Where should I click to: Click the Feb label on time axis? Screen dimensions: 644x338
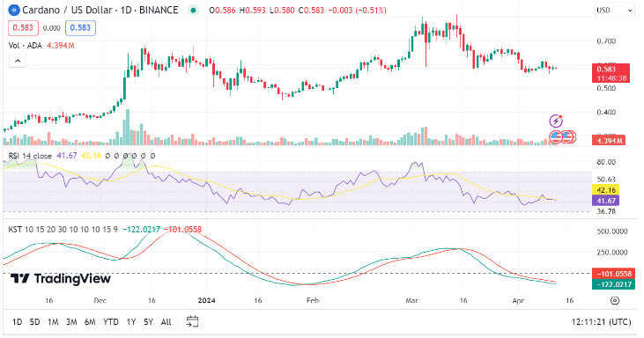[x=313, y=301]
